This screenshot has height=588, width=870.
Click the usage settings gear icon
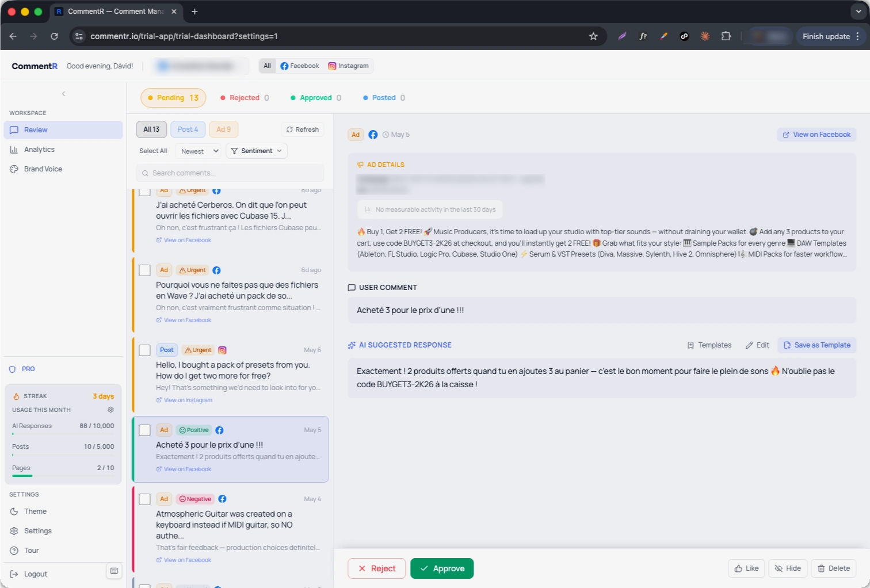110,410
